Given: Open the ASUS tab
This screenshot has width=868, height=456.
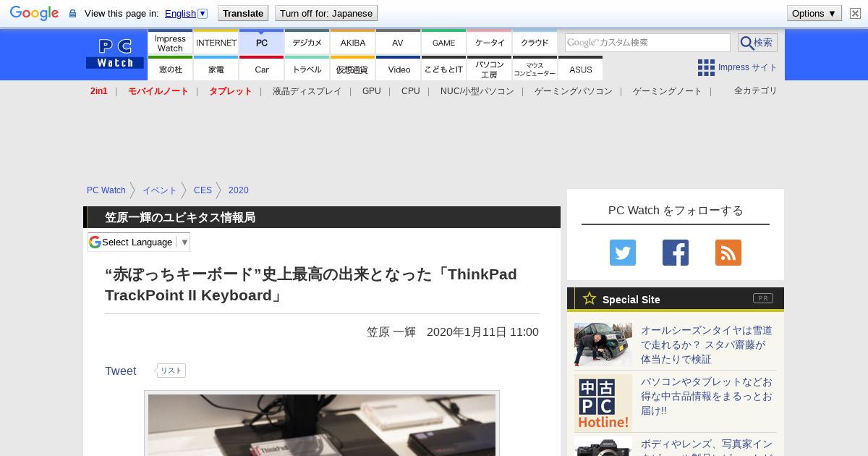Looking at the screenshot, I should pos(581,69).
